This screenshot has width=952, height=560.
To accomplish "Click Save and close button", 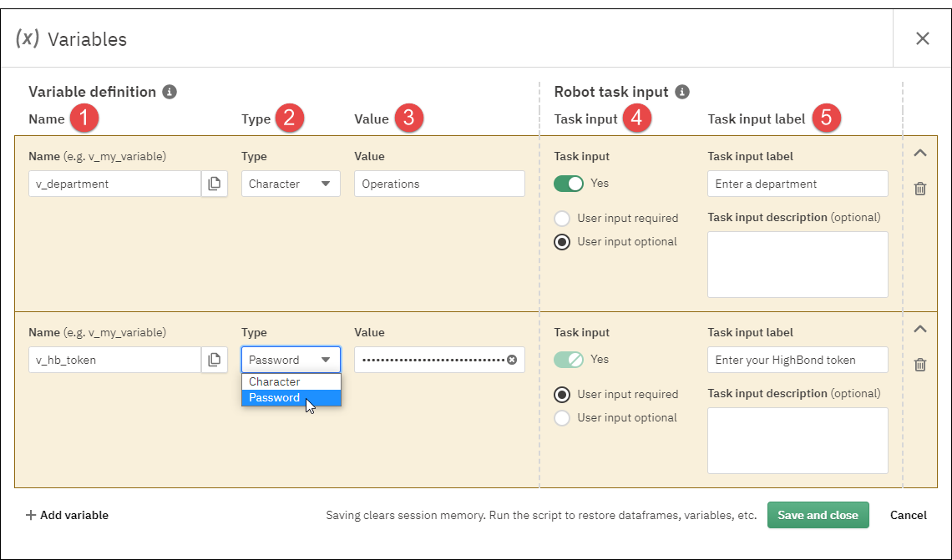I will [x=818, y=515].
